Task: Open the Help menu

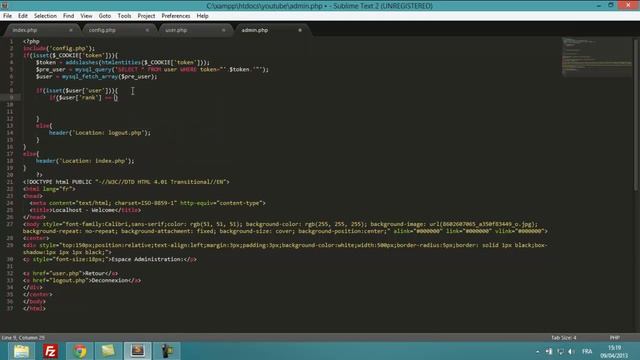Action: [202, 16]
